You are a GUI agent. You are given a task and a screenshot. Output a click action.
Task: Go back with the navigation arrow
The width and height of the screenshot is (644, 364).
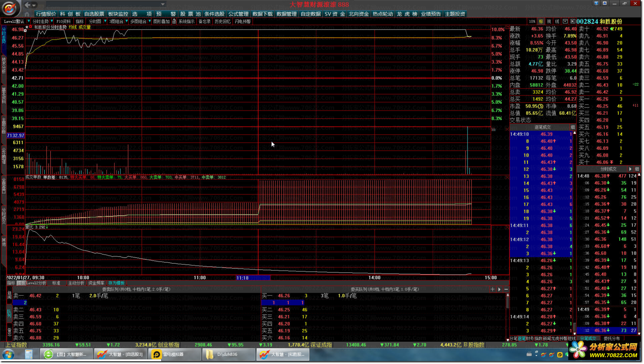27,5
